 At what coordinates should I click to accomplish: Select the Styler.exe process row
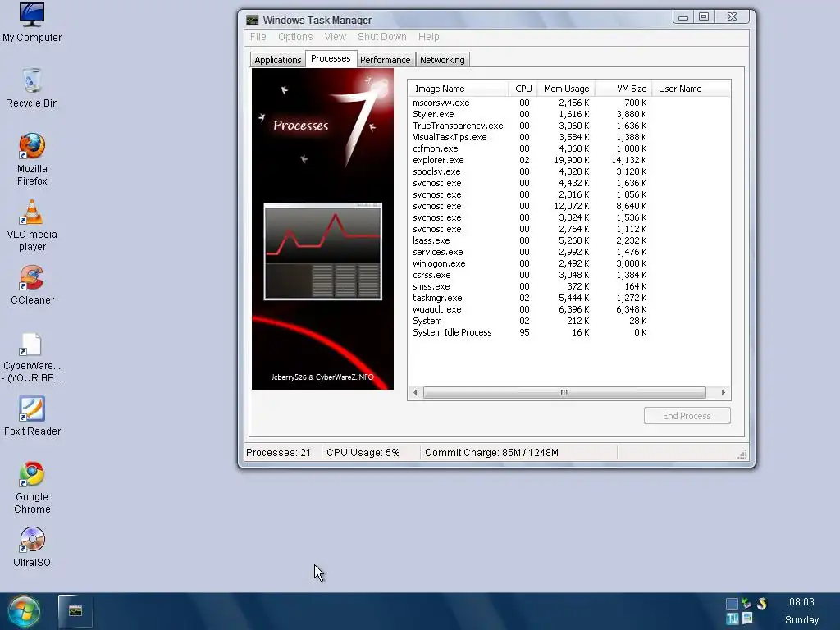coord(569,114)
